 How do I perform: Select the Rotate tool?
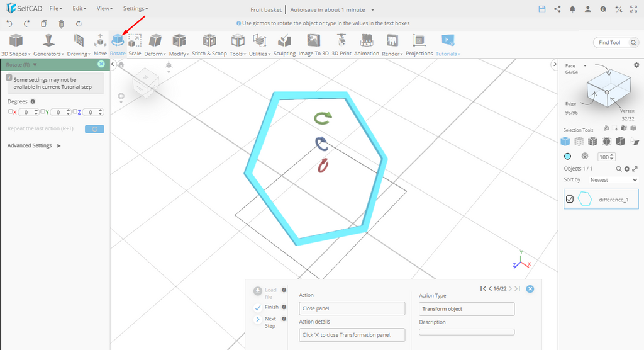pos(118,45)
